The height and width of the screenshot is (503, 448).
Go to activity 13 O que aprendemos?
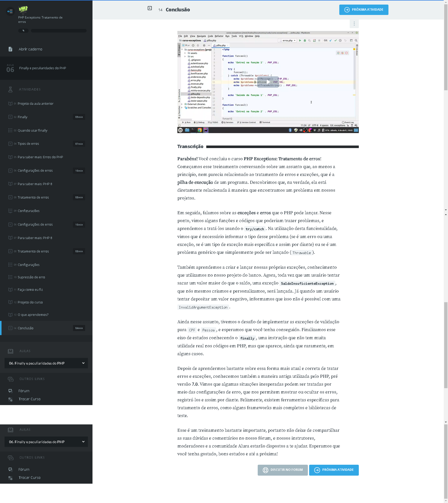(33, 315)
